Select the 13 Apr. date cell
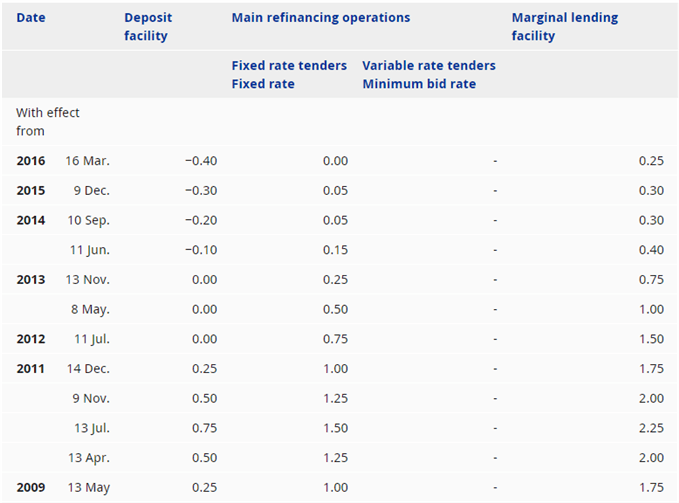The image size is (679, 503). click(x=89, y=459)
